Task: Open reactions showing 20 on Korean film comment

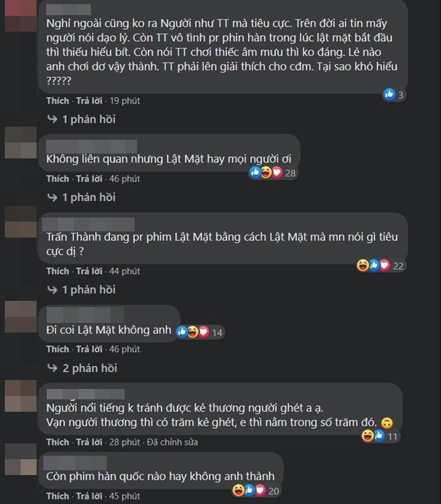Action: (x=256, y=490)
